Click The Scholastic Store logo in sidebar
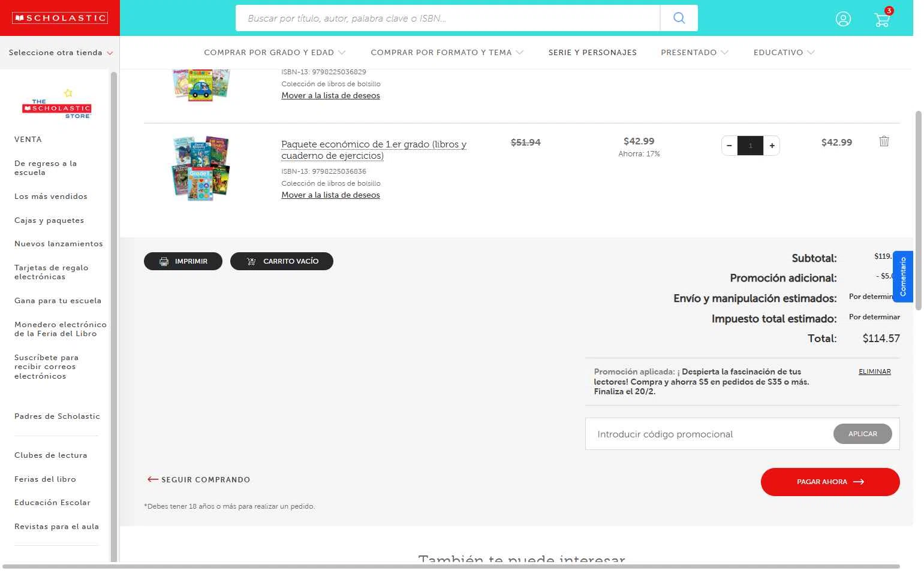 pos(57,104)
